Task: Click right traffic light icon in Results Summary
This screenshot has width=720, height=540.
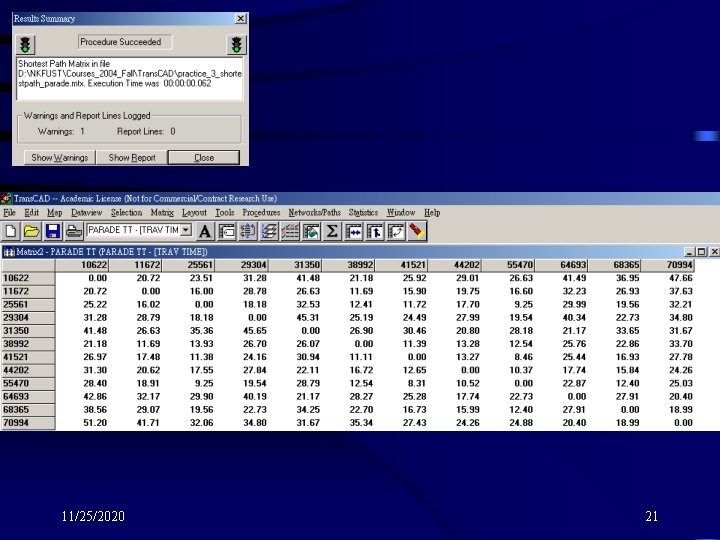Action: point(236,45)
